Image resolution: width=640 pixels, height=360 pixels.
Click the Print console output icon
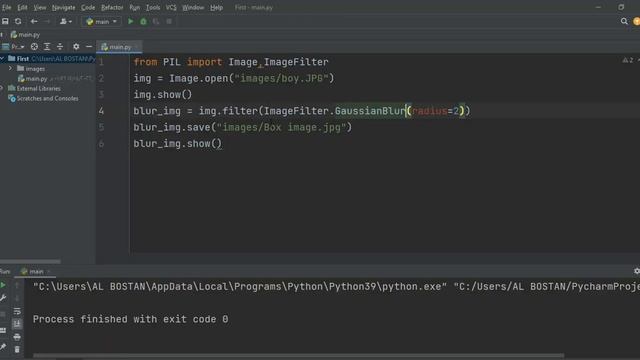click(x=17, y=337)
